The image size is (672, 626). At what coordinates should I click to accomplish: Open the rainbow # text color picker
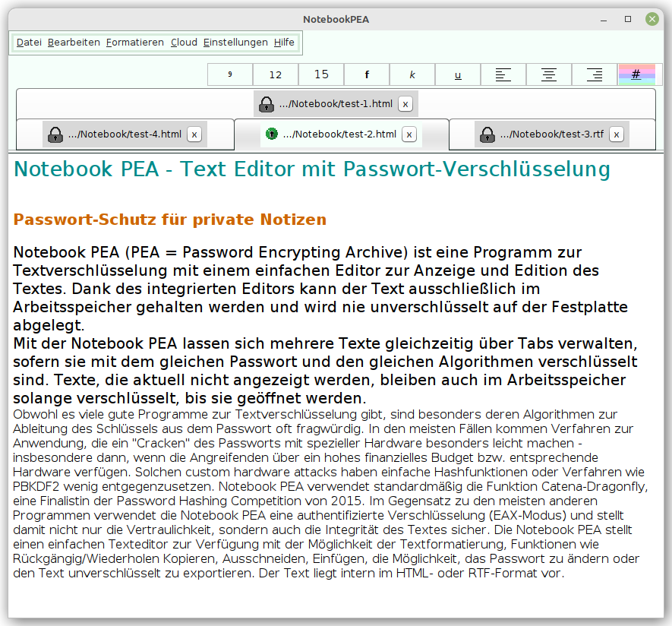coord(638,74)
